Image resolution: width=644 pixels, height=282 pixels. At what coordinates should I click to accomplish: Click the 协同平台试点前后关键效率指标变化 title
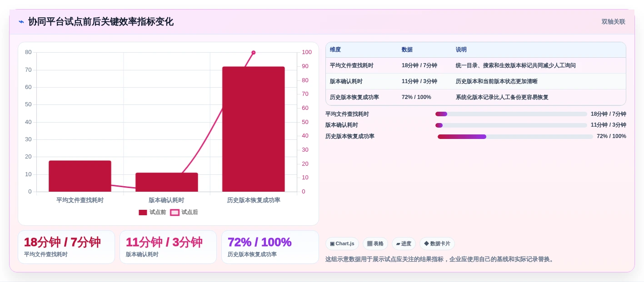tap(101, 22)
